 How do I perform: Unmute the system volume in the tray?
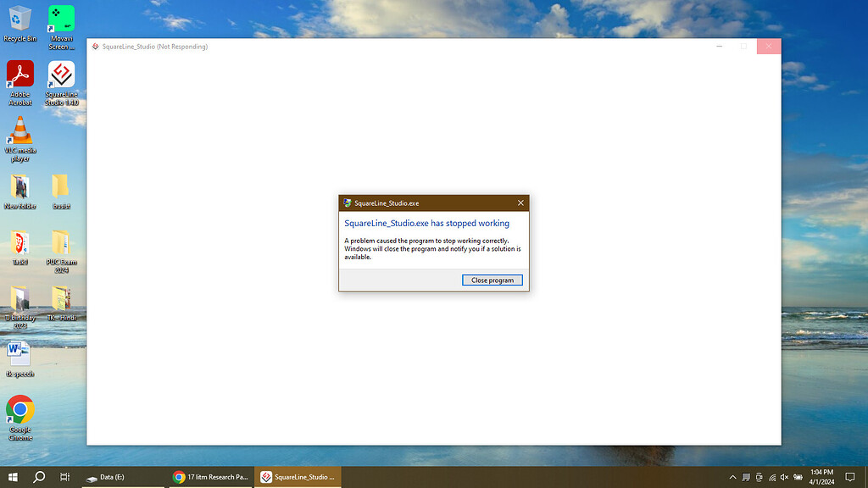[784, 477]
